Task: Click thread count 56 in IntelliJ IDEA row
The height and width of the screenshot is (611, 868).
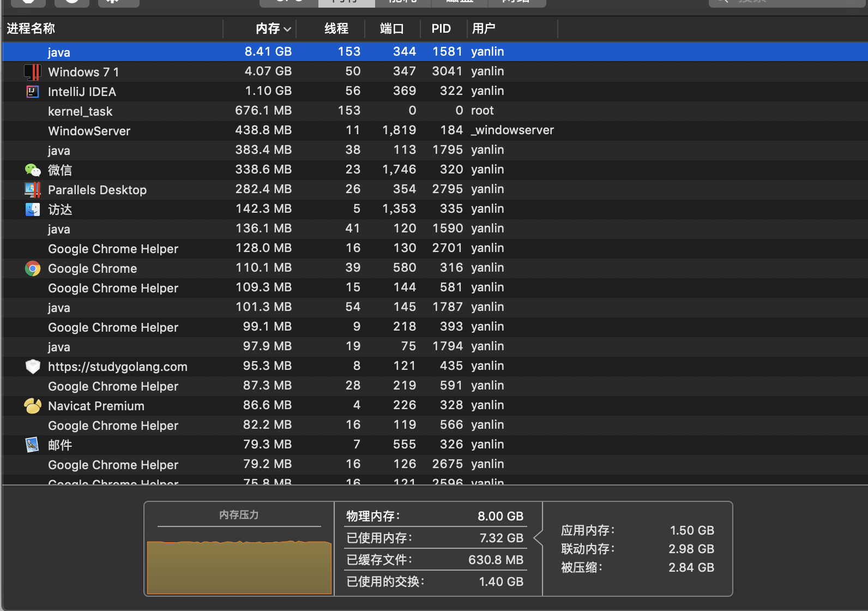Action: coord(353,91)
